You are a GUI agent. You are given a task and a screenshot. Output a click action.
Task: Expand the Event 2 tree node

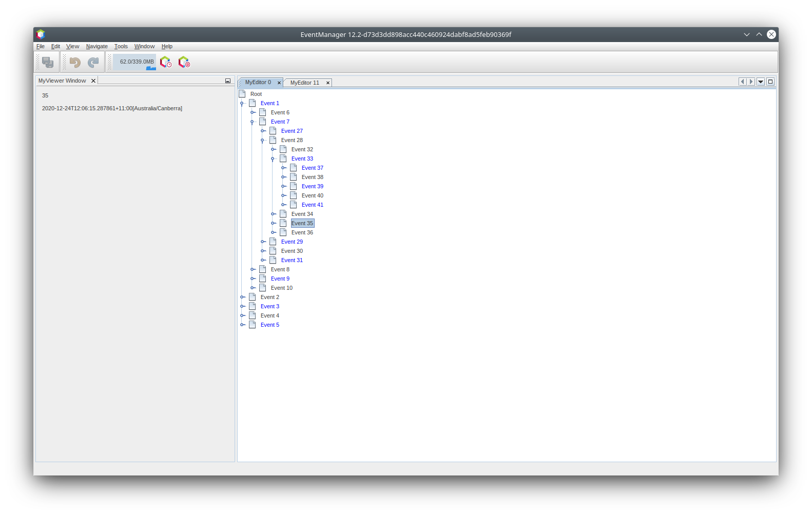pyautogui.click(x=242, y=297)
